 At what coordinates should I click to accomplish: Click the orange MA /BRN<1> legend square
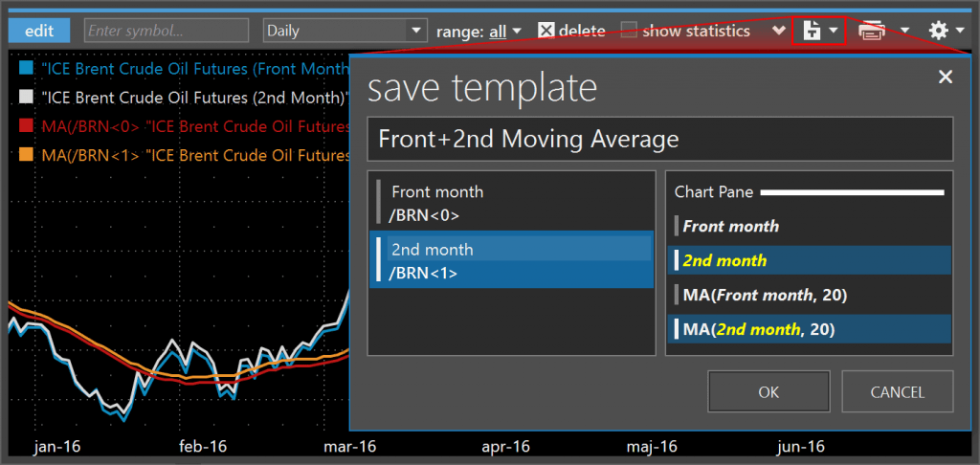click(26, 154)
